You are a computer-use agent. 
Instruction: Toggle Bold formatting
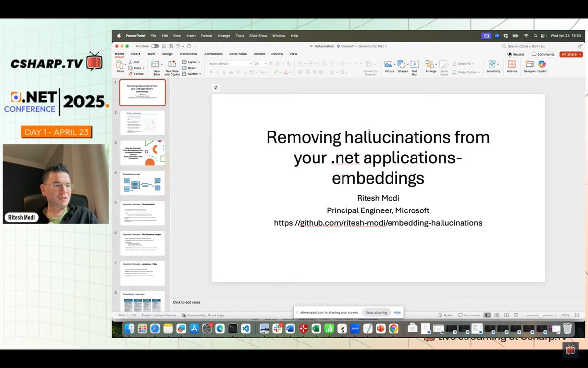pyautogui.click(x=211, y=72)
